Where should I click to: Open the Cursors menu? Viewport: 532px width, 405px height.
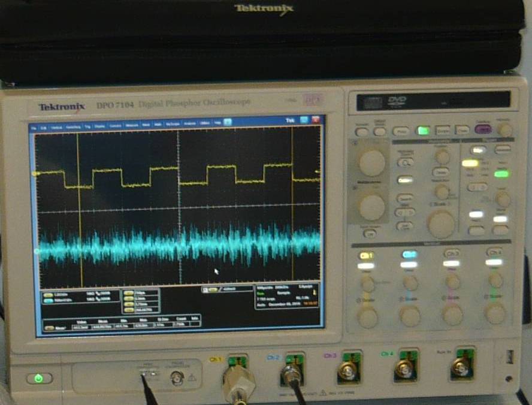[x=116, y=126]
